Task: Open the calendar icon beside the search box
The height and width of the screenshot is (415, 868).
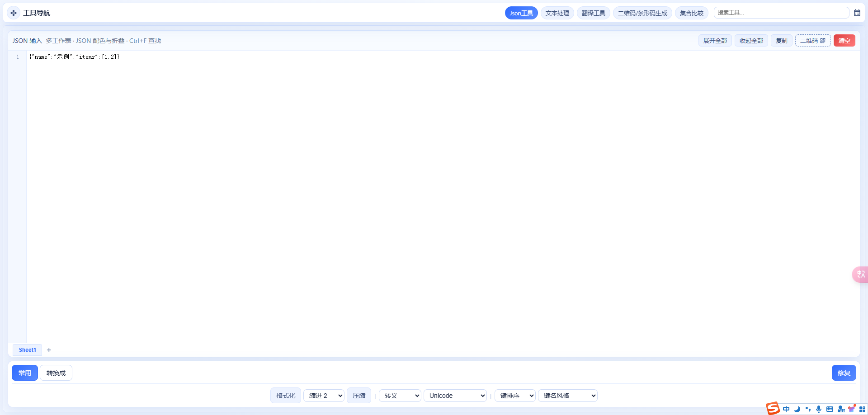Action: (x=857, y=13)
